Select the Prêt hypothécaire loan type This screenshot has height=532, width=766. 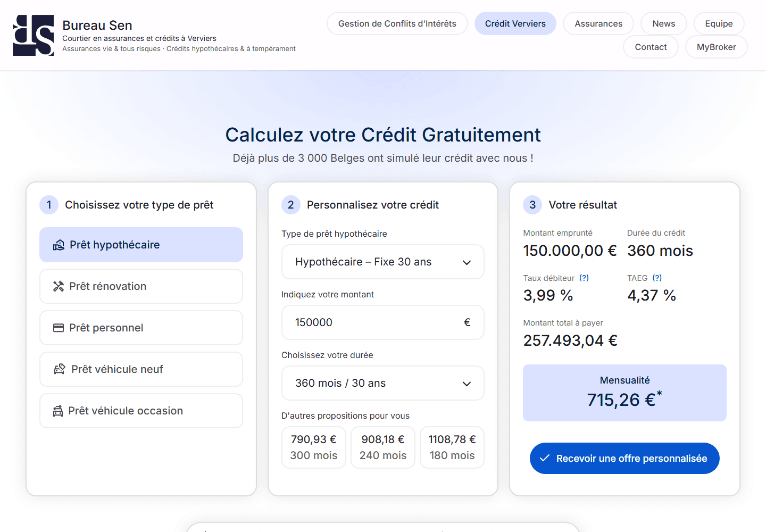pos(141,245)
